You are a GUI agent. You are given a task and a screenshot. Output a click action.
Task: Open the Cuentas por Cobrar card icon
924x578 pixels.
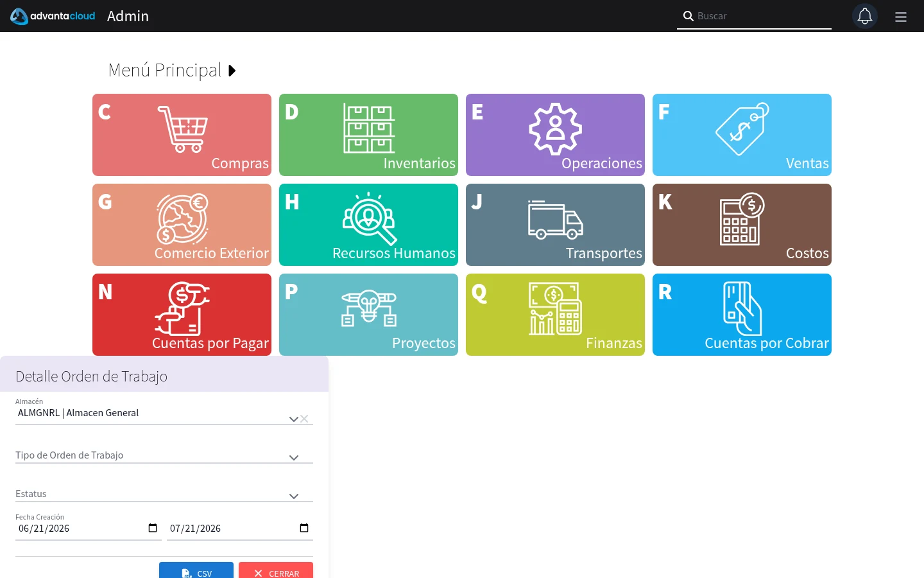[742, 308]
